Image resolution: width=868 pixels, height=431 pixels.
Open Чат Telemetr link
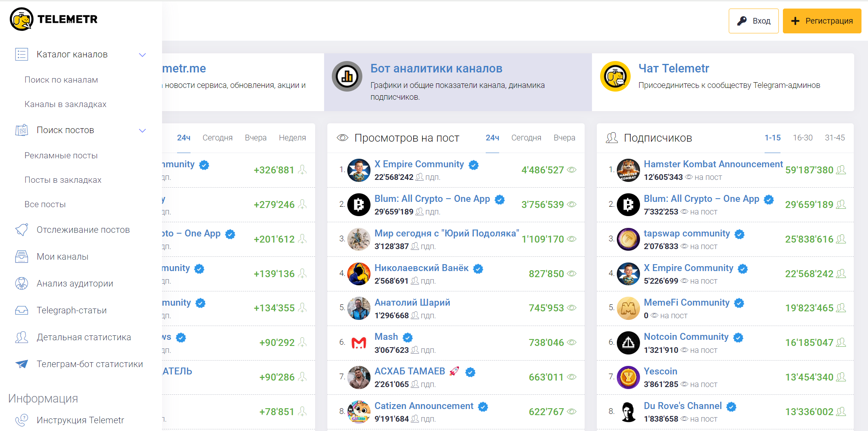(673, 68)
